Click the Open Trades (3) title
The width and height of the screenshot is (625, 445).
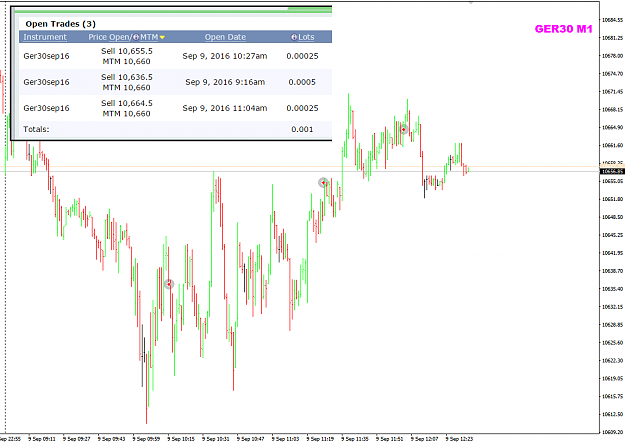(61, 24)
